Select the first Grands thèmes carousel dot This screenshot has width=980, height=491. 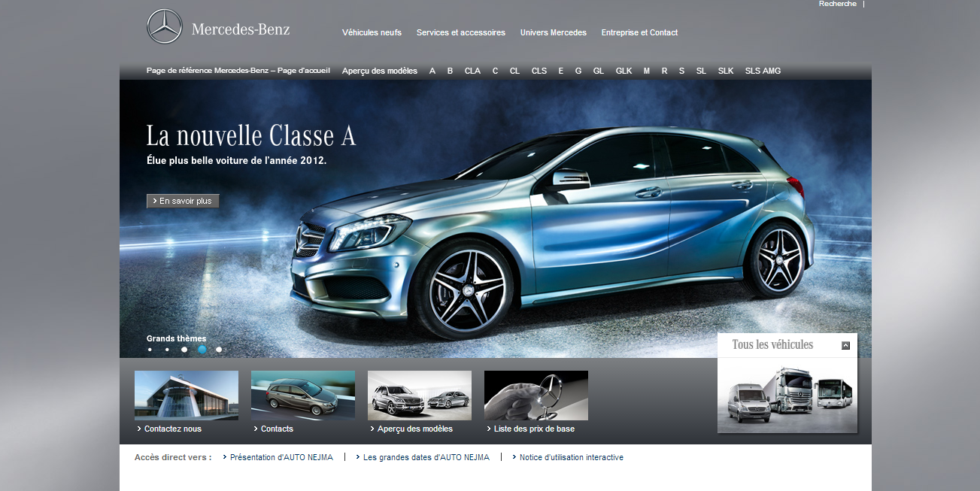(x=149, y=349)
